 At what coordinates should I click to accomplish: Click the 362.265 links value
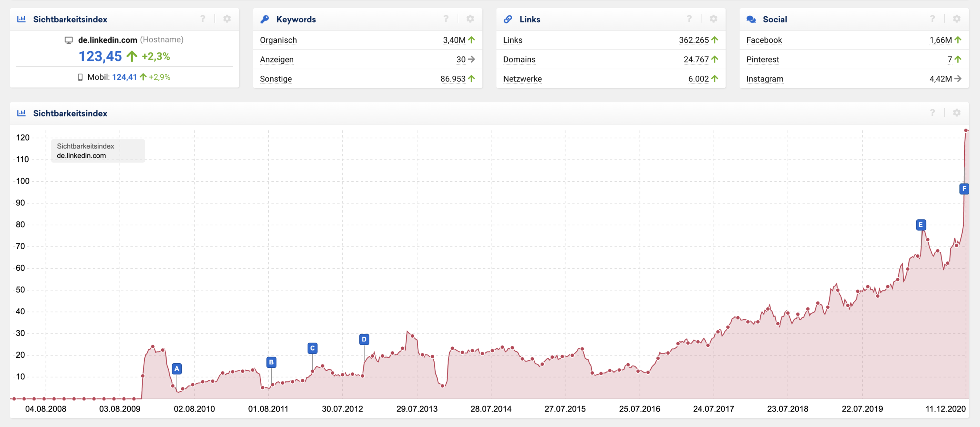point(694,40)
